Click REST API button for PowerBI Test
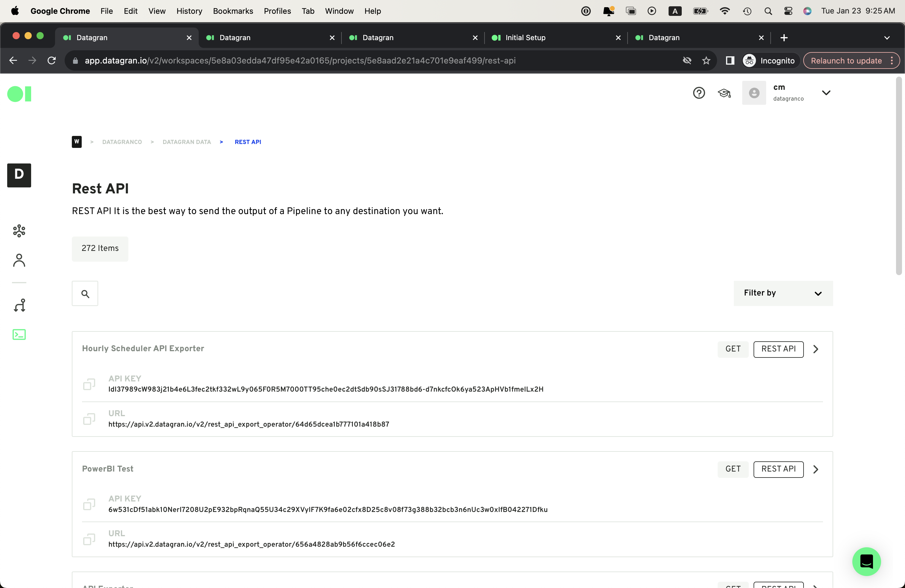 tap(778, 469)
